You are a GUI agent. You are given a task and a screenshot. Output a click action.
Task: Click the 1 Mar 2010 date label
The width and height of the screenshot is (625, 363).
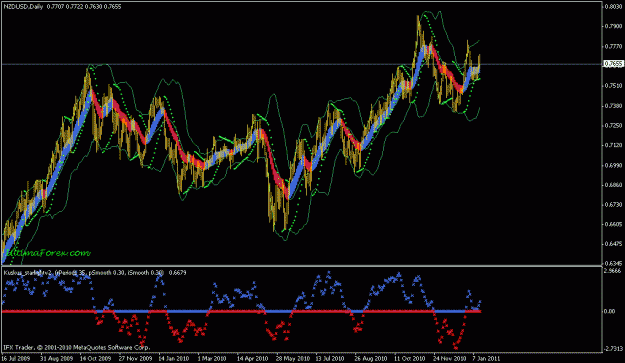pyautogui.click(x=212, y=358)
